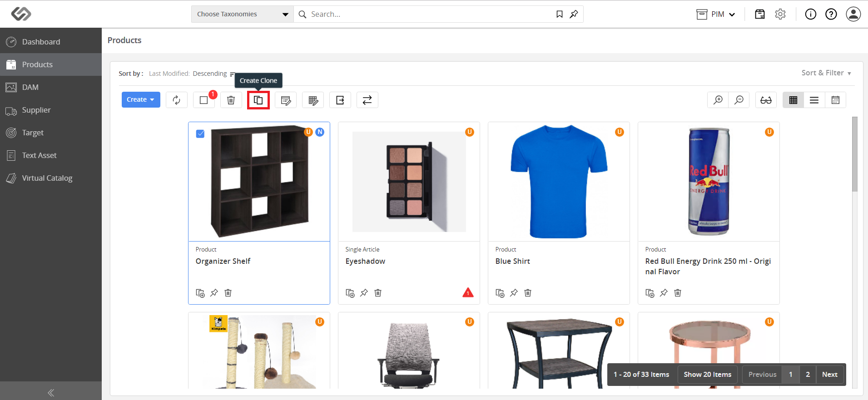Open Products in the sidebar
This screenshot has width=868, height=400.
pyautogui.click(x=51, y=64)
